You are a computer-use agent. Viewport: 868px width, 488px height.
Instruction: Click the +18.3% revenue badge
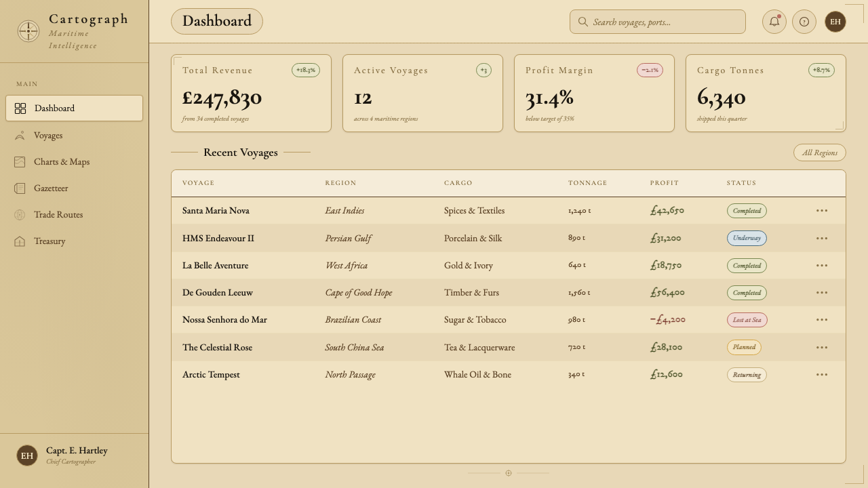click(x=306, y=70)
